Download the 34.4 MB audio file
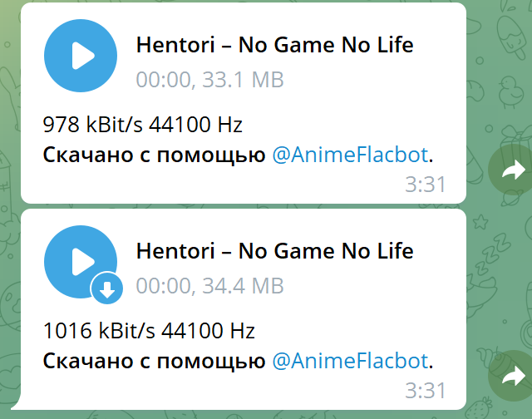Viewport: 532px width, 419px height. tap(107, 288)
